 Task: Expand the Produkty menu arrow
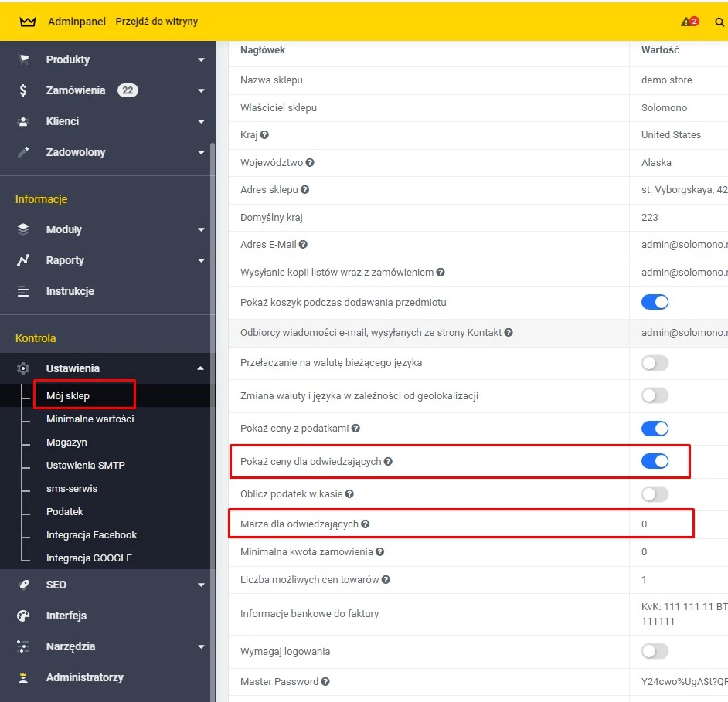click(x=201, y=59)
